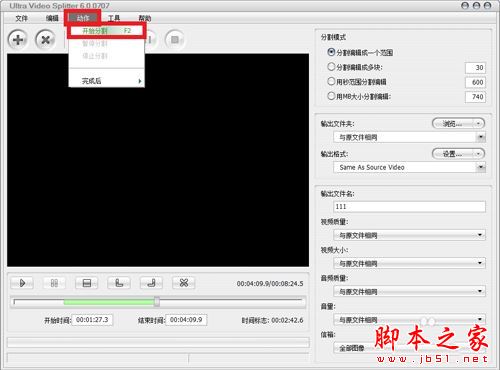
Task: Open the 视频质量 video quality dropdown
Action: (x=409, y=235)
